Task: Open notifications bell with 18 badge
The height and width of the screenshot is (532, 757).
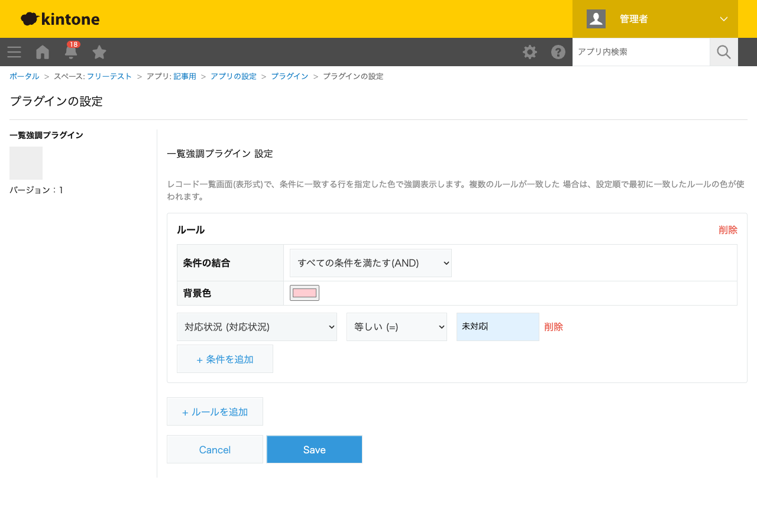Action: [x=71, y=51]
